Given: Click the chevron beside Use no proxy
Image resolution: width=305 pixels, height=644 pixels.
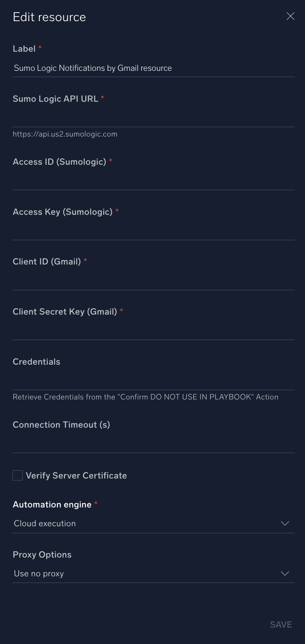Looking at the screenshot, I should (285, 574).
